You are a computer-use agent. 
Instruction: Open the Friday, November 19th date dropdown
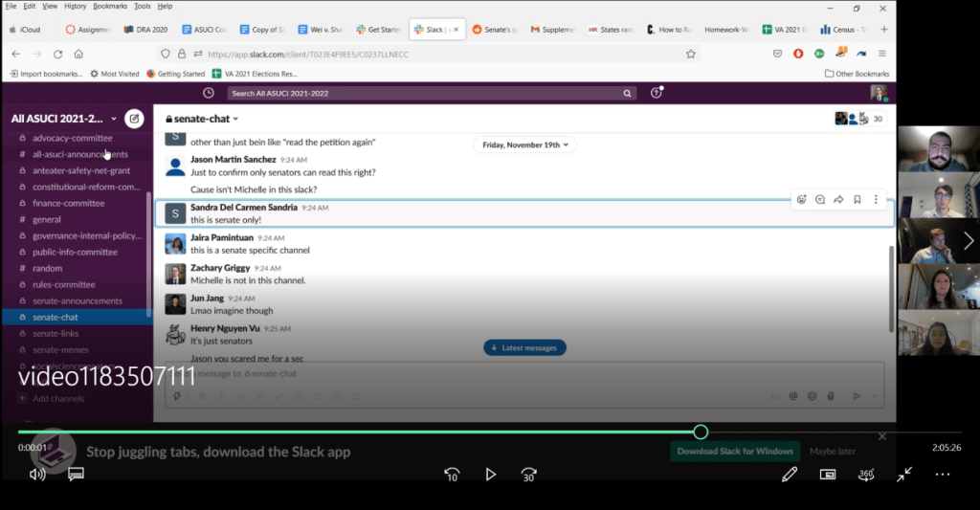pyautogui.click(x=524, y=144)
